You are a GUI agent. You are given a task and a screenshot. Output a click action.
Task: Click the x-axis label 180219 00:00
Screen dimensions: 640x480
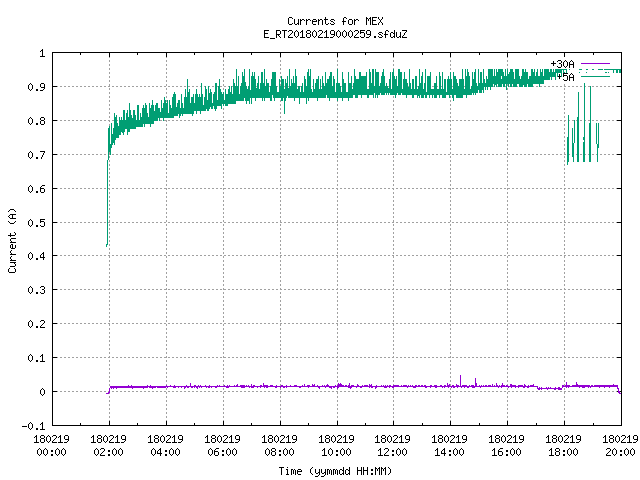coord(51,445)
